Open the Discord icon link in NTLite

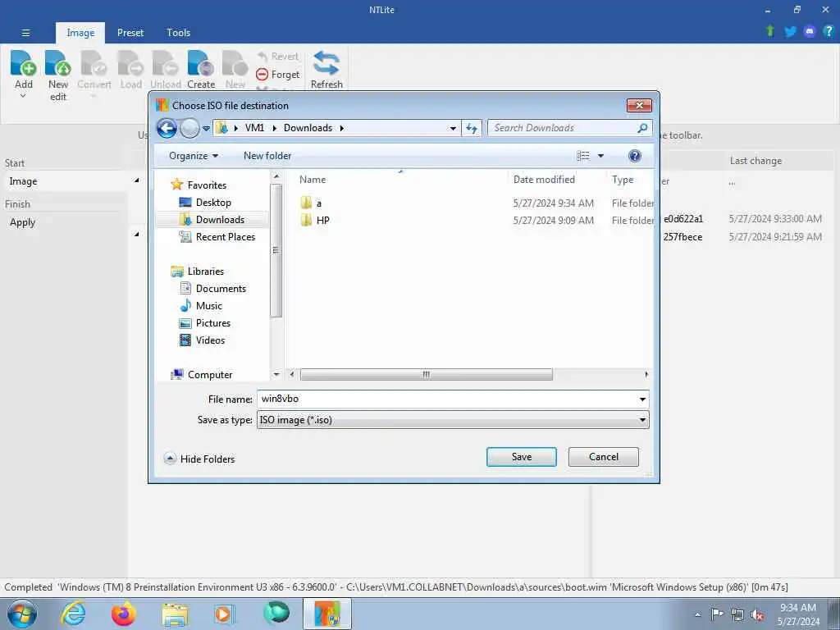[810, 32]
